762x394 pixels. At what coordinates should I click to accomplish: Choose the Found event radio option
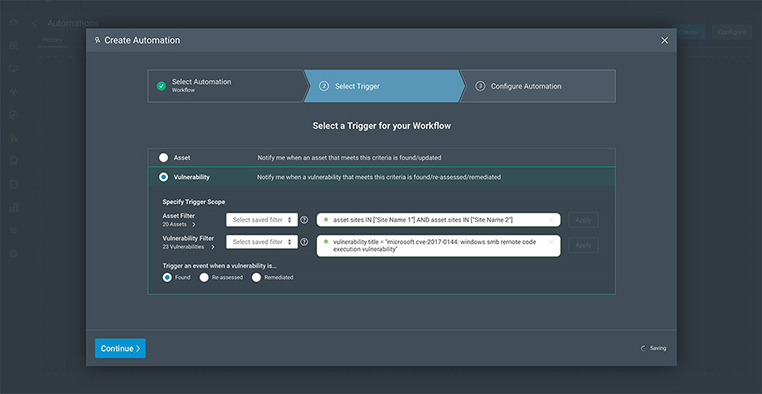(167, 277)
